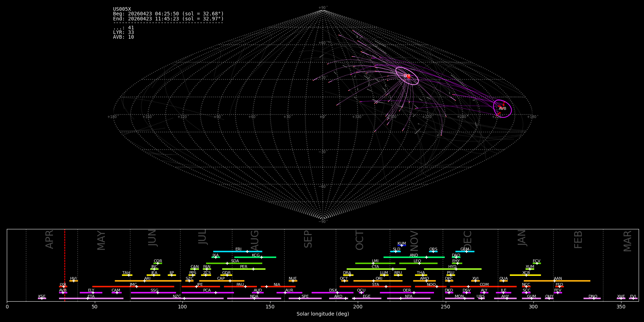Image resolution: width=644 pixels, height=322 pixels.
Task: Click the red dashed current-date marker
Action: coord(65,265)
